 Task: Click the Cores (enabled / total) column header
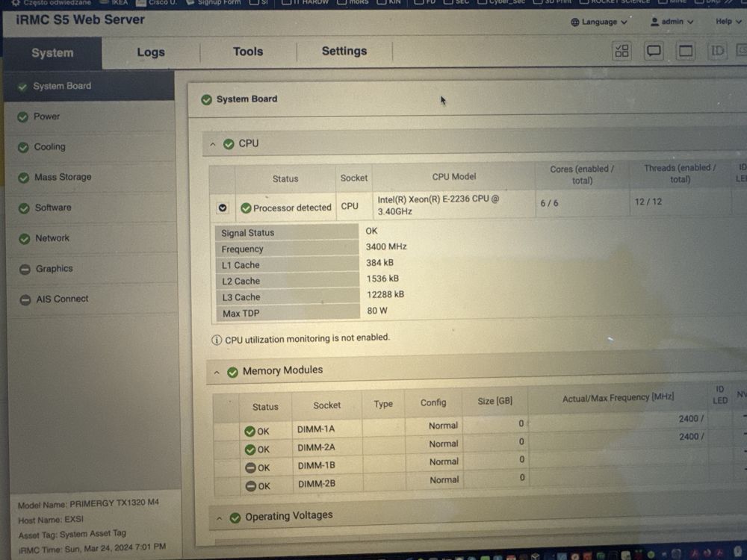582,175
